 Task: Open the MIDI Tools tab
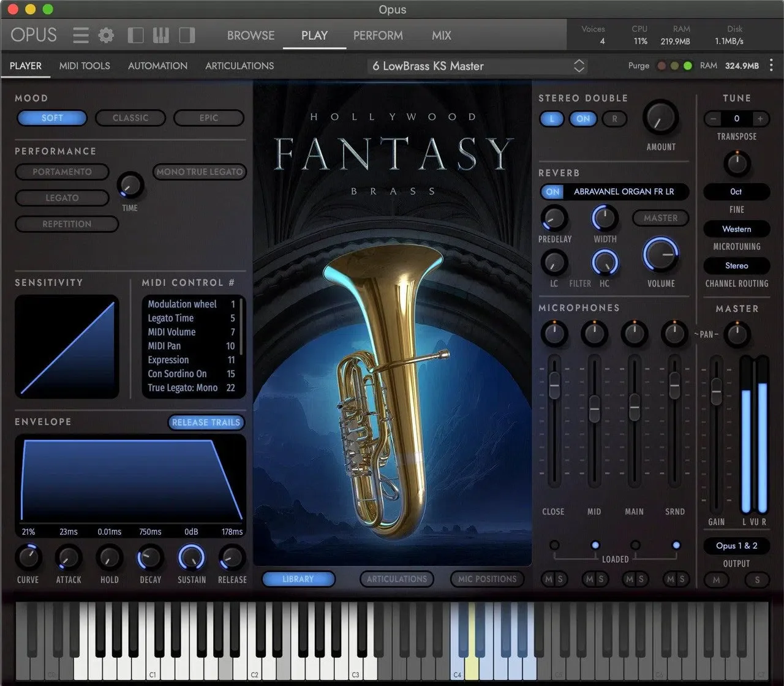point(85,66)
